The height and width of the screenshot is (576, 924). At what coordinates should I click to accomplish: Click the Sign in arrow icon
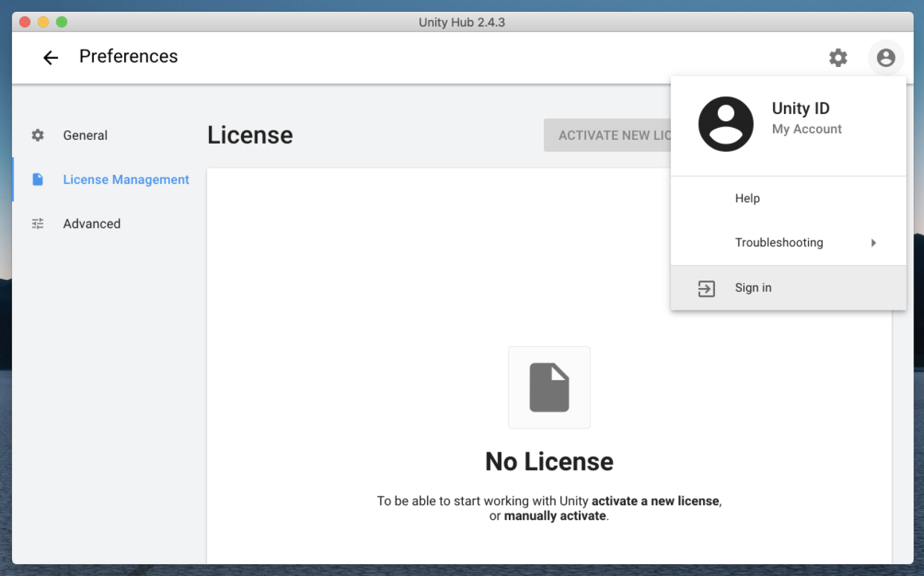[x=706, y=288]
